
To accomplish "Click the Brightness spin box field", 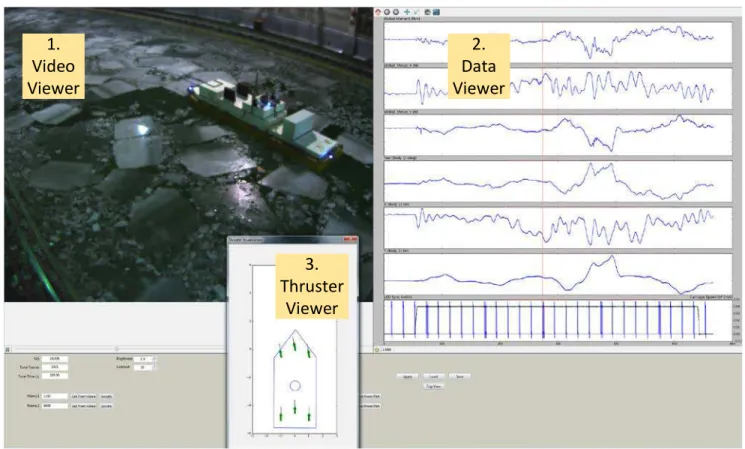I will [143, 359].
